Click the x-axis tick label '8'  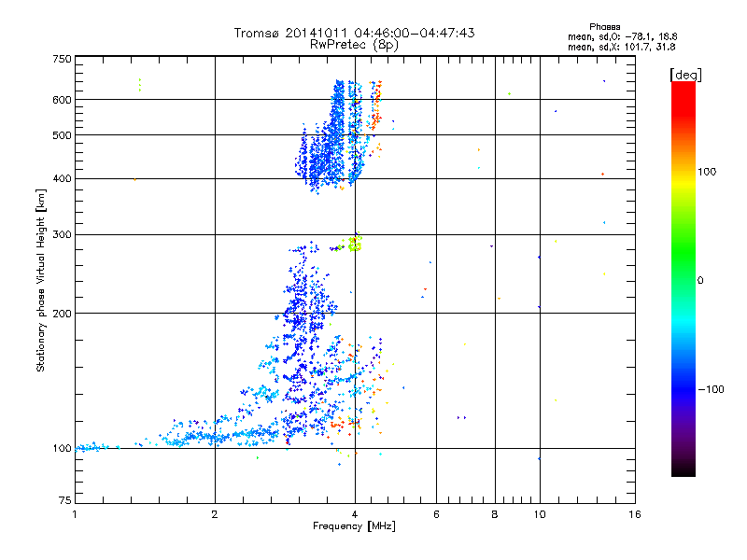[495, 514]
